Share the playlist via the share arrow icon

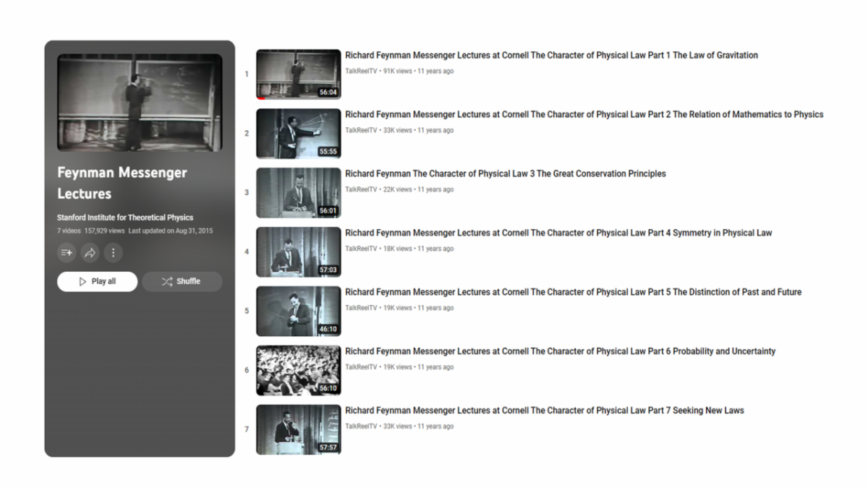coord(90,252)
